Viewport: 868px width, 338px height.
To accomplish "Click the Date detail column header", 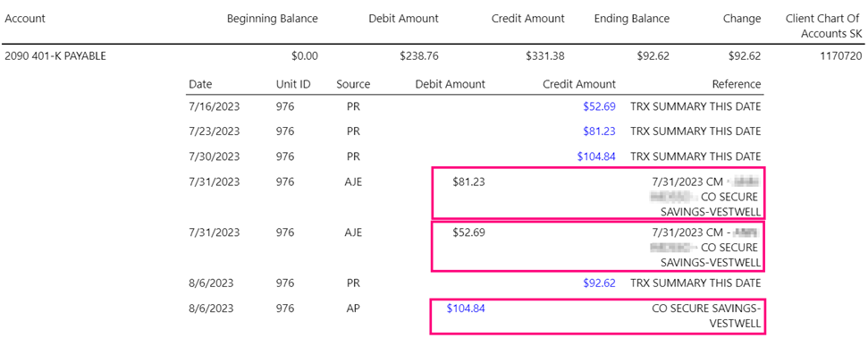I will pos(200,84).
